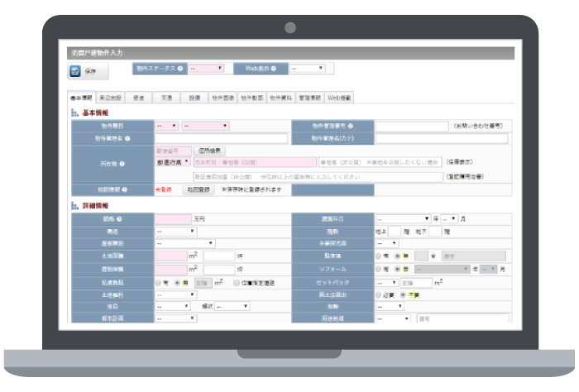This screenshot has height=392, width=579.
Task: Switch to the 交通 tab
Action: pos(166,98)
